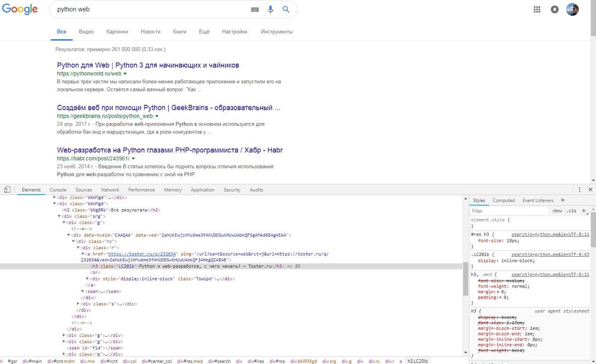The height and width of the screenshot is (364, 596).
Task: Select the div#center_col breadcrumb
Action: 158,361
